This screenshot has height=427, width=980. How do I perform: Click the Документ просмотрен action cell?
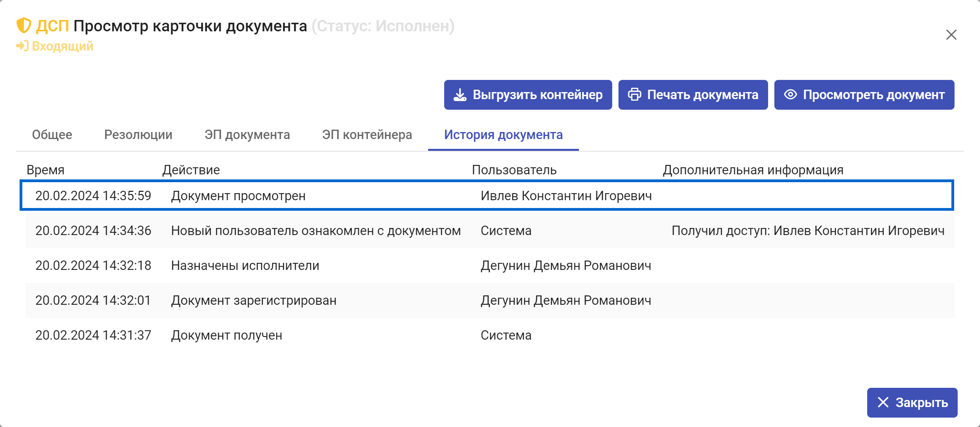(x=238, y=196)
